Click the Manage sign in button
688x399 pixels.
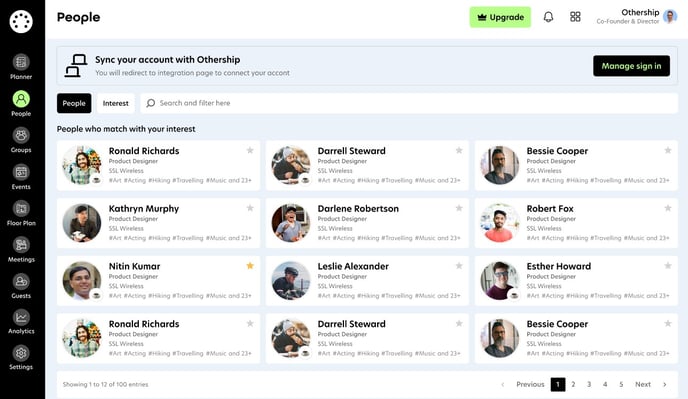(x=631, y=66)
